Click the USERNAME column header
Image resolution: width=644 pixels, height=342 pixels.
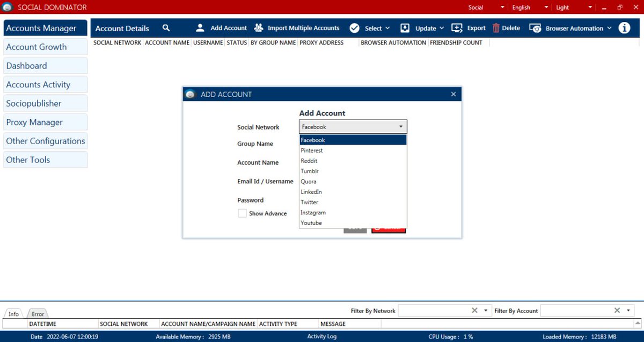click(208, 42)
